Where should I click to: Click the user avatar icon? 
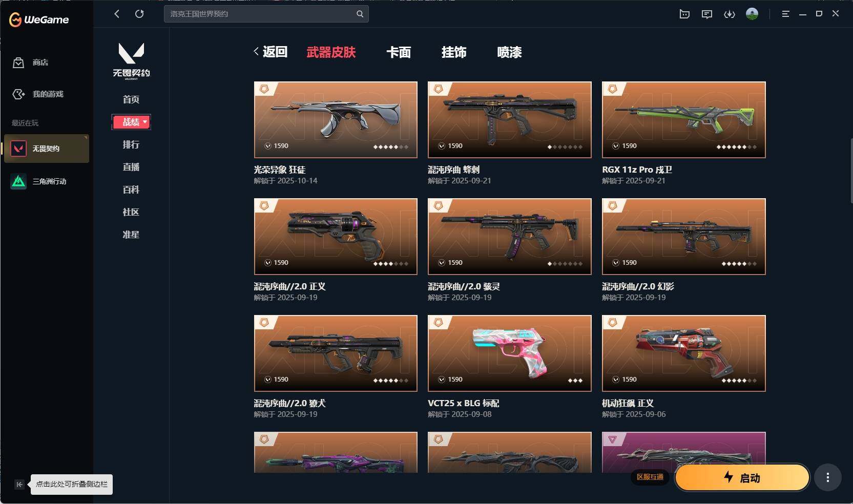tap(752, 14)
